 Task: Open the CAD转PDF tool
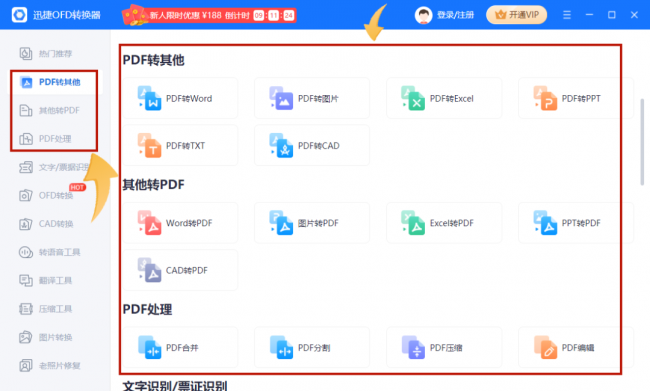180,270
